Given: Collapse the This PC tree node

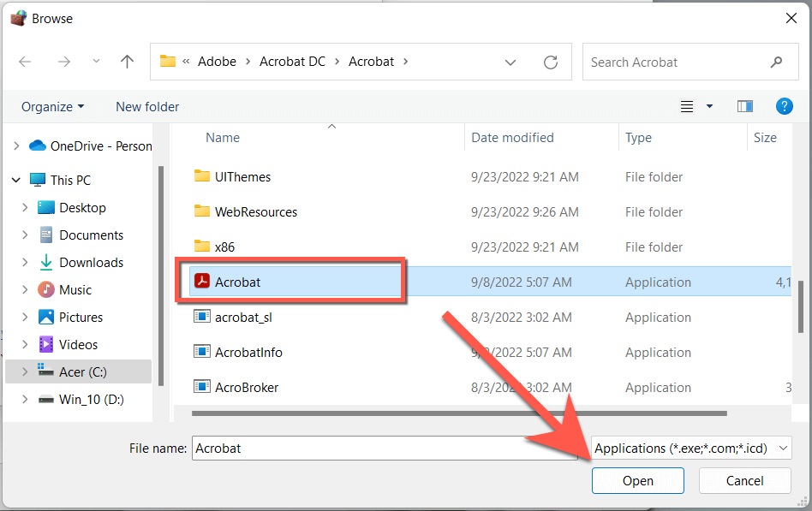Looking at the screenshot, I should tap(16, 181).
